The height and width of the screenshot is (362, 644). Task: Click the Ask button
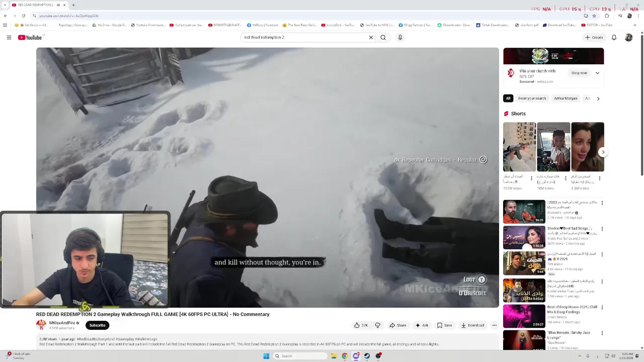click(422, 325)
